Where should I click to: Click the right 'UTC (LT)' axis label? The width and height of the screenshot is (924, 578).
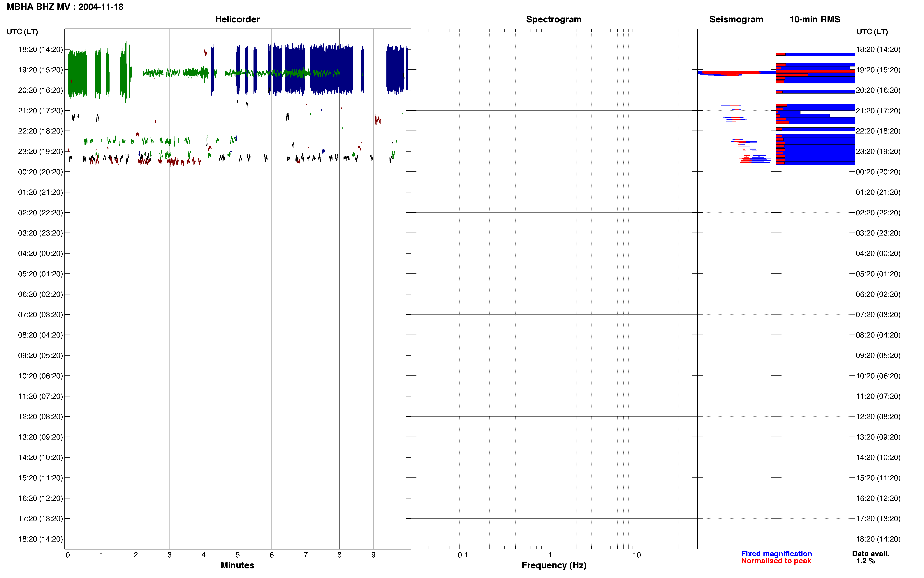tap(872, 32)
